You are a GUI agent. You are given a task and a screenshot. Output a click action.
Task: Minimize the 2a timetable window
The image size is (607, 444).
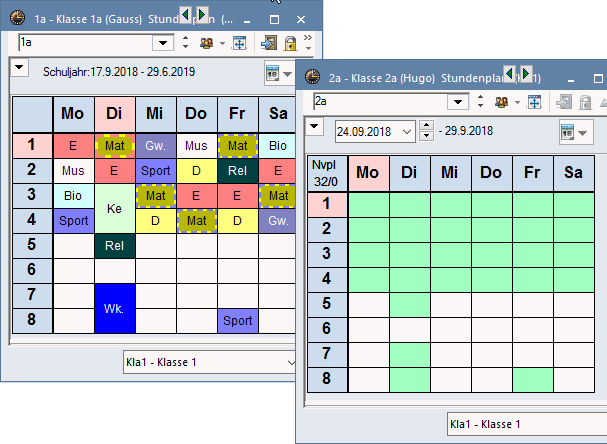(x=571, y=79)
